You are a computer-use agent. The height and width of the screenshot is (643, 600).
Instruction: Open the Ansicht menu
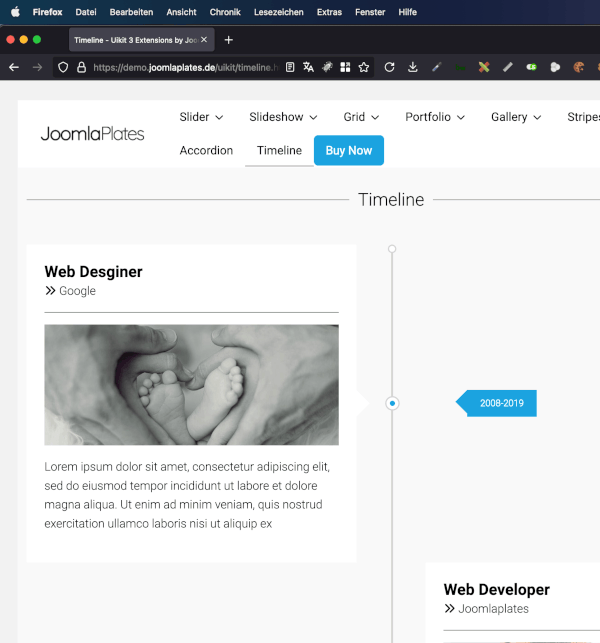click(181, 12)
